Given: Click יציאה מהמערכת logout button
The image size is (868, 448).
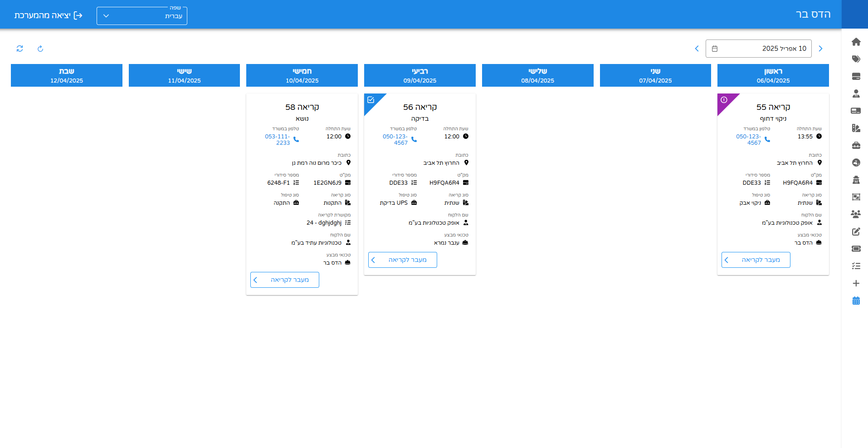Looking at the screenshot, I should pos(48,15).
